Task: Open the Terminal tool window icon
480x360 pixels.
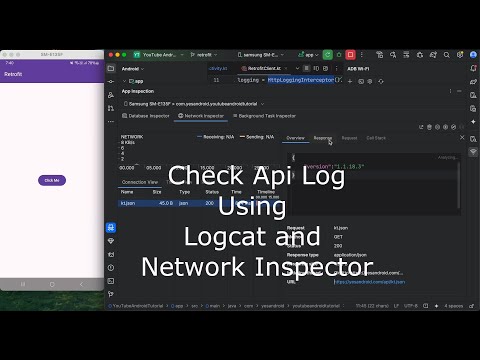Action: pos(111,281)
